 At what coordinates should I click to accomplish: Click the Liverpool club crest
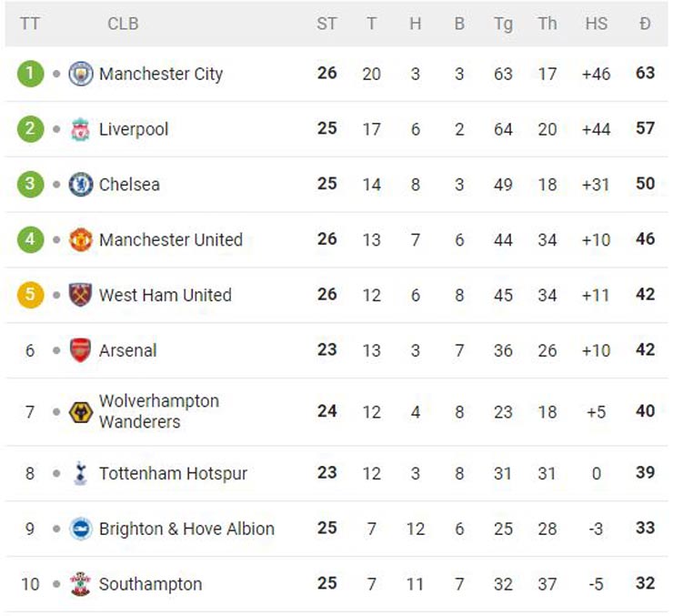(81, 129)
